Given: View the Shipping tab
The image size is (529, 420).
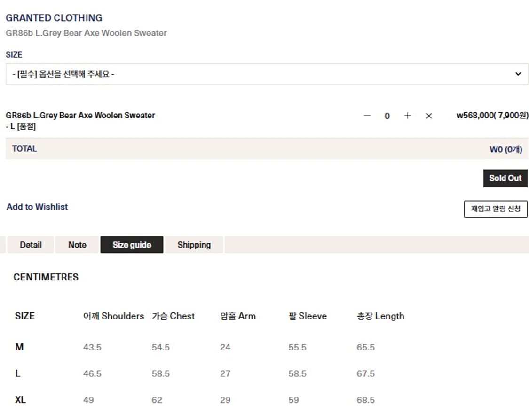Looking at the screenshot, I should [194, 245].
